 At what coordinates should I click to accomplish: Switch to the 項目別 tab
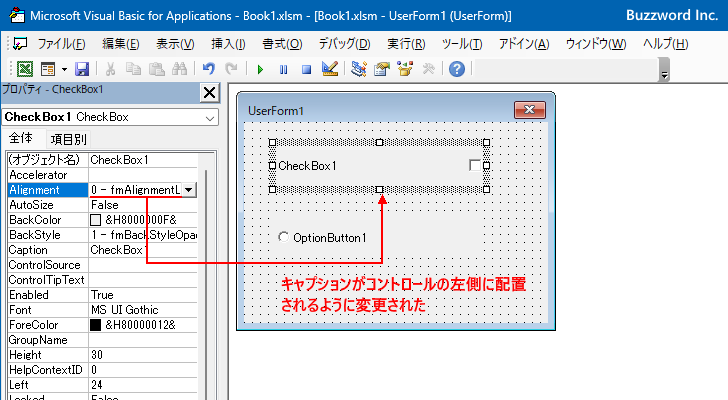click(68, 139)
